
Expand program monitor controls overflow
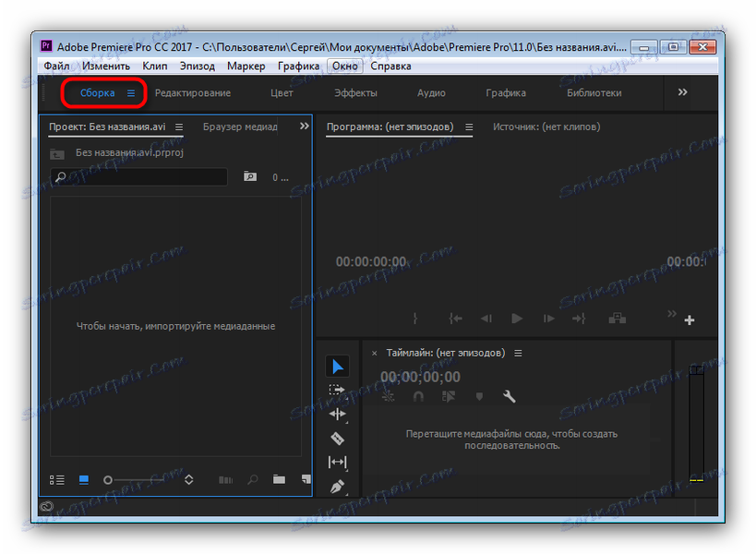point(672,314)
